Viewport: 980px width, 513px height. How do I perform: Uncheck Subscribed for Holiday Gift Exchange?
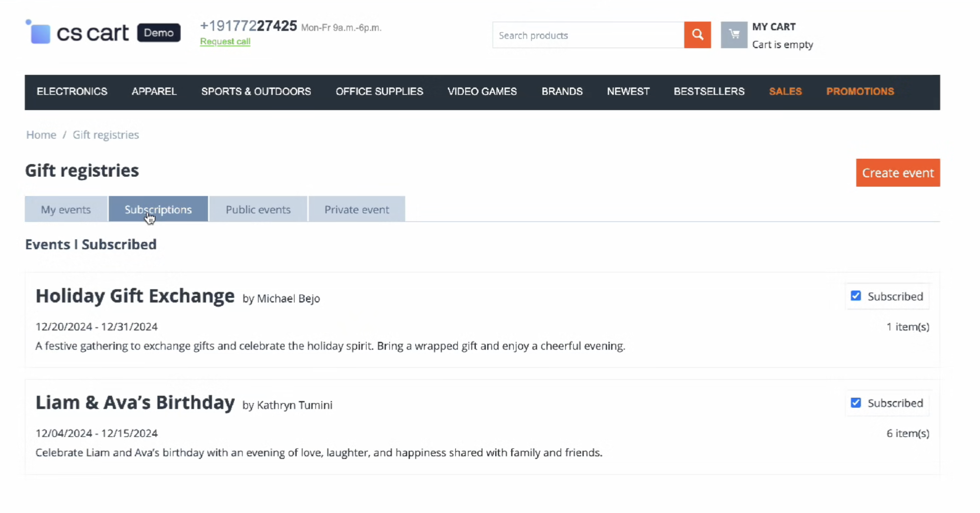point(855,296)
